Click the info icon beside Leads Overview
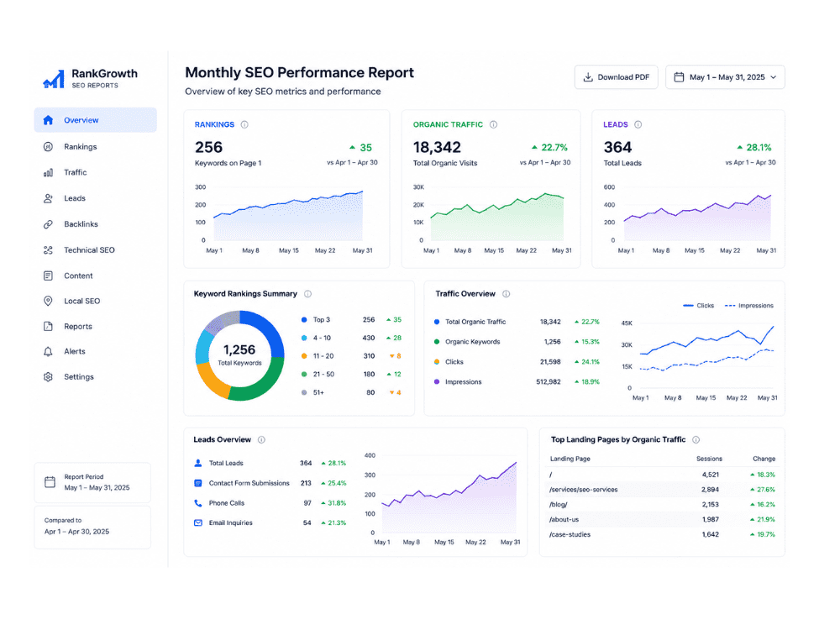This screenshot has height=630, width=840. point(261,440)
